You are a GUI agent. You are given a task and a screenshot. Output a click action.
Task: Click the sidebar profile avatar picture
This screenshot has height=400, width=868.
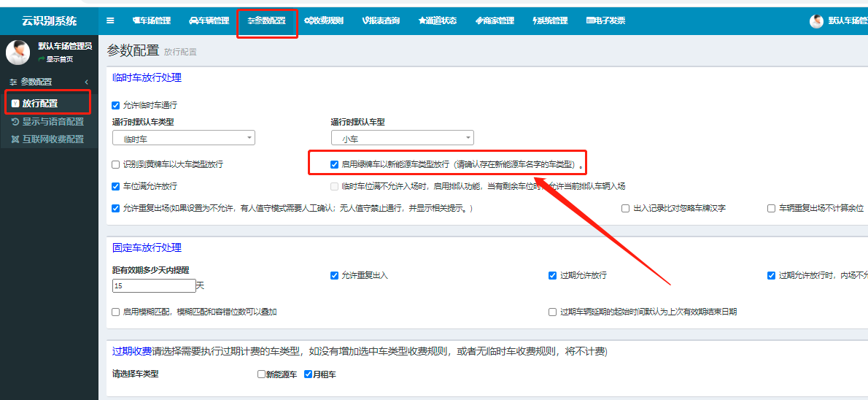coord(18,52)
